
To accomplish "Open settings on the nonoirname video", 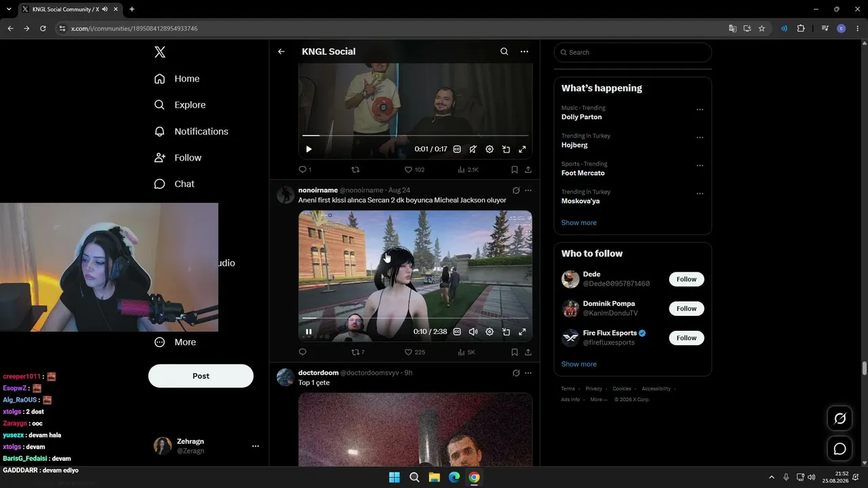I will [490, 331].
